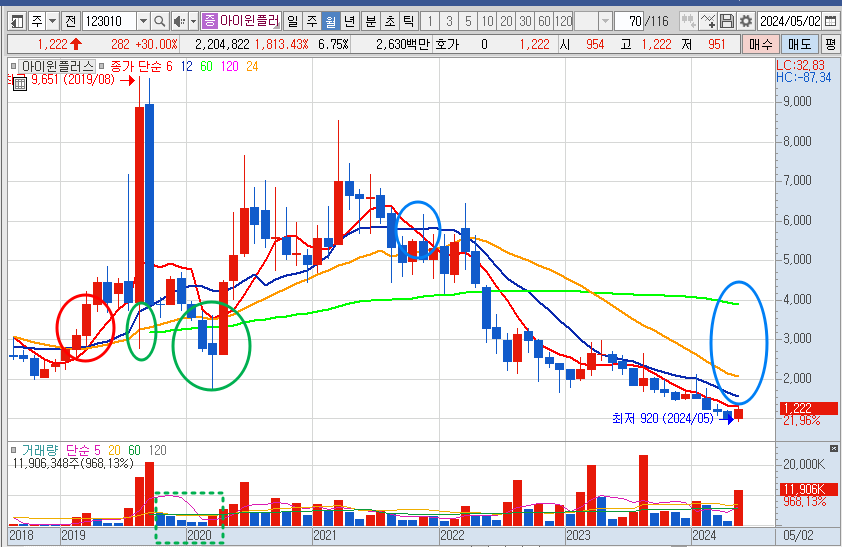The width and height of the screenshot is (842, 547).
Task: Switch to daily 일 chart
Action: tap(292, 21)
